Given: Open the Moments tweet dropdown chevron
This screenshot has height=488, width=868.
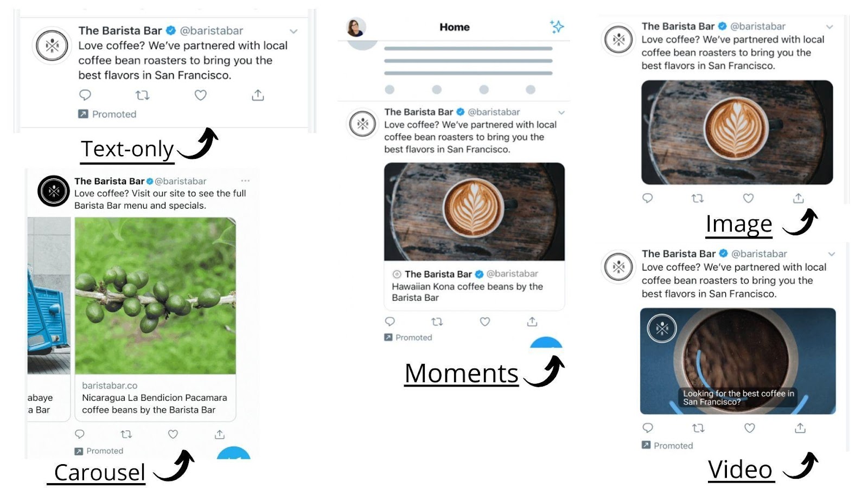Looking at the screenshot, I should 561,113.
